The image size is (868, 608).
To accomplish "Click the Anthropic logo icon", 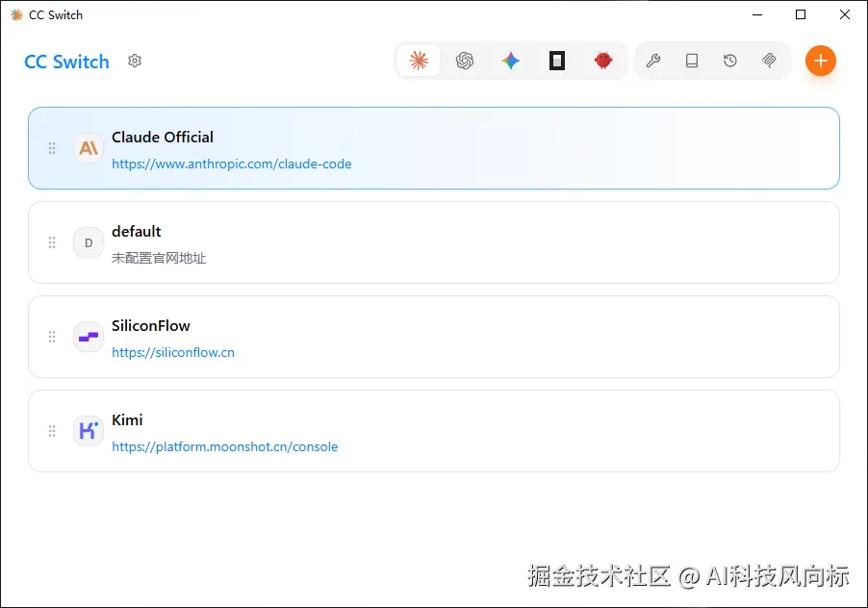I will 89,148.
